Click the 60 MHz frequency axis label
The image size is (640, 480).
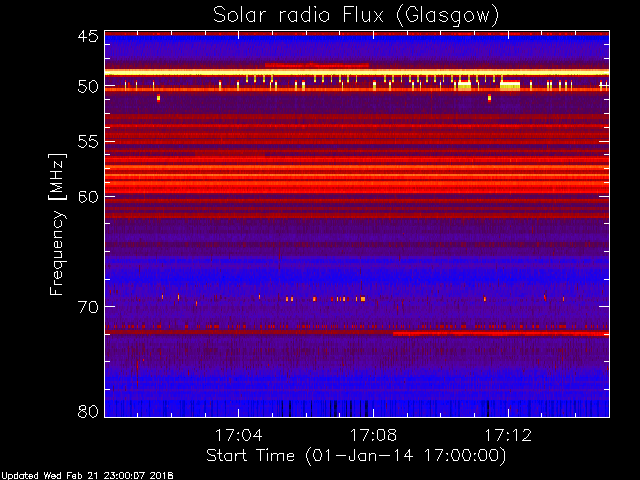pyautogui.click(x=88, y=197)
